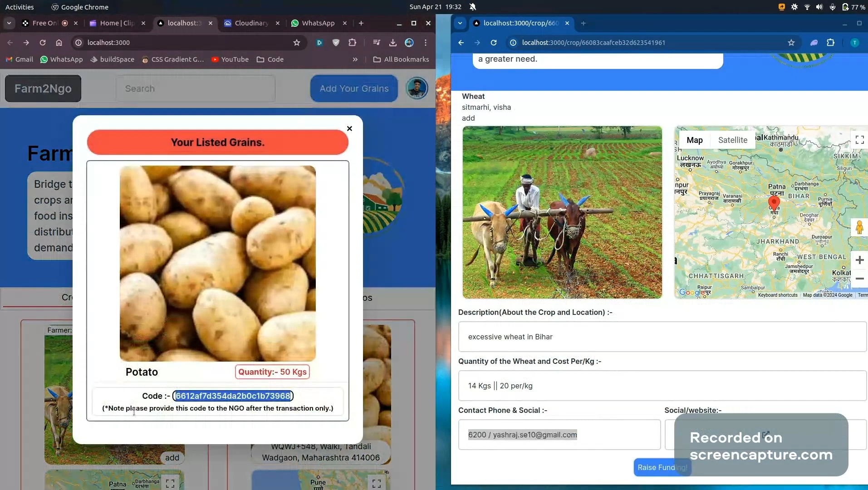
Task: Click the contact phone and email field
Action: [x=559, y=435]
